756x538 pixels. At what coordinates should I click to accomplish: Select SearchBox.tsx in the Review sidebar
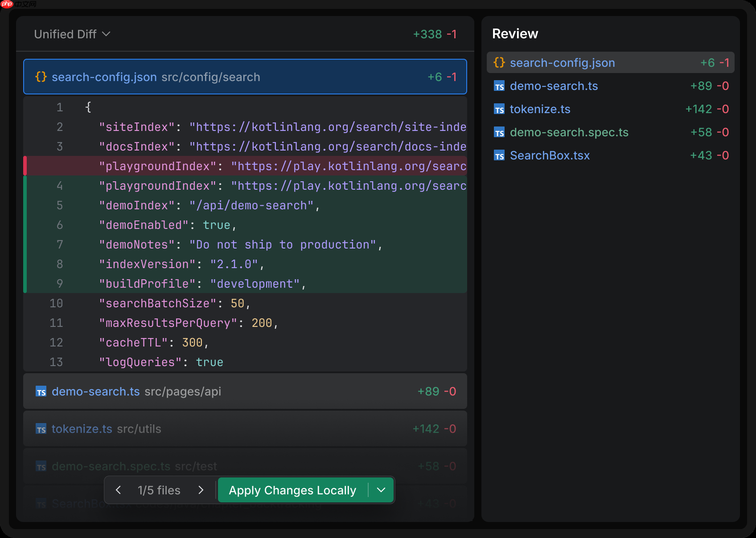[550, 155]
